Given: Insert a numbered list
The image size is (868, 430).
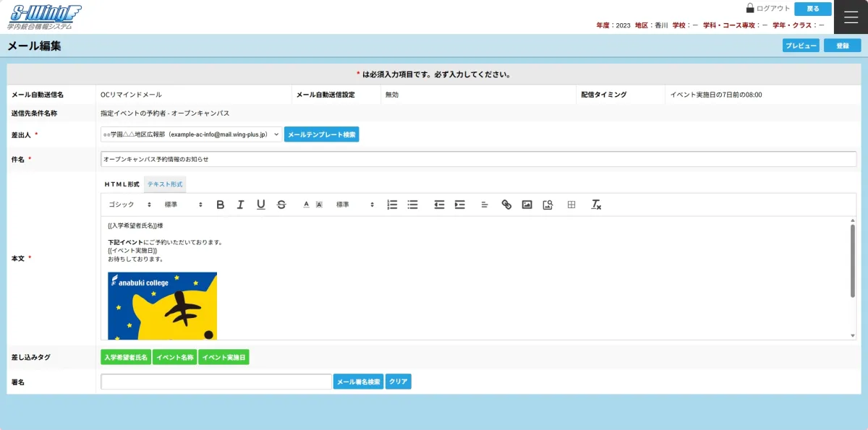Looking at the screenshot, I should [392, 205].
